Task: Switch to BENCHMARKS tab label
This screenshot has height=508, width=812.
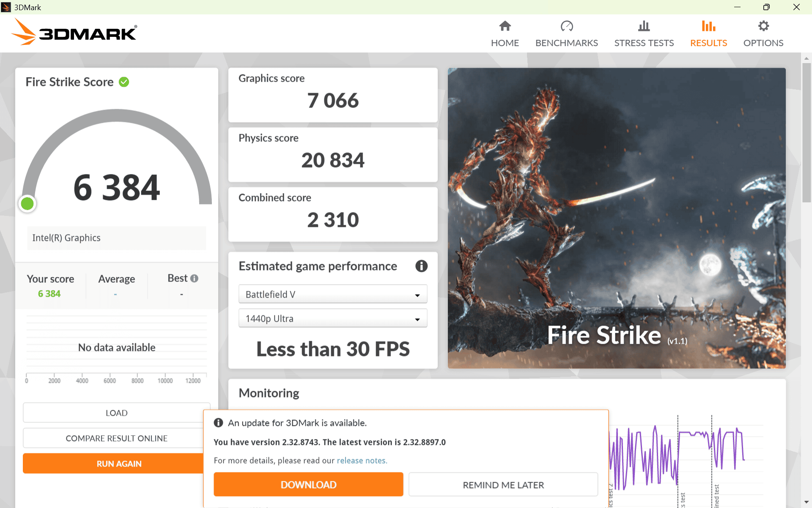Action: point(567,43)
